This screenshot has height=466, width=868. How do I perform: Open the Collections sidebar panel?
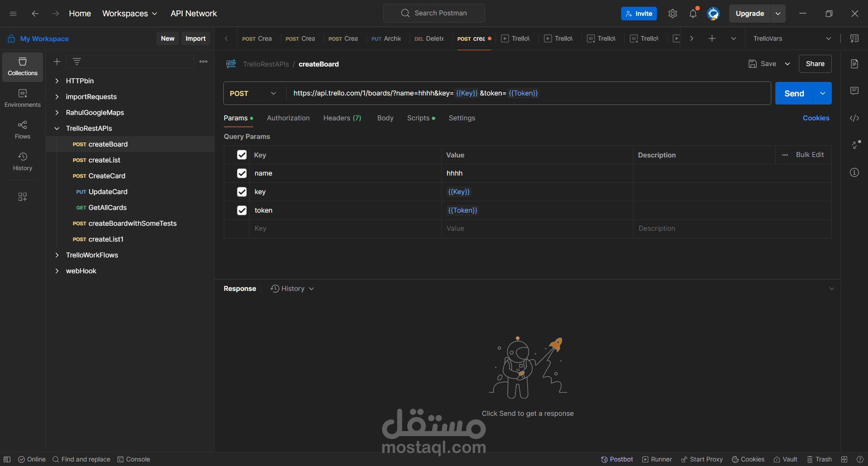(x=23, y=67)
